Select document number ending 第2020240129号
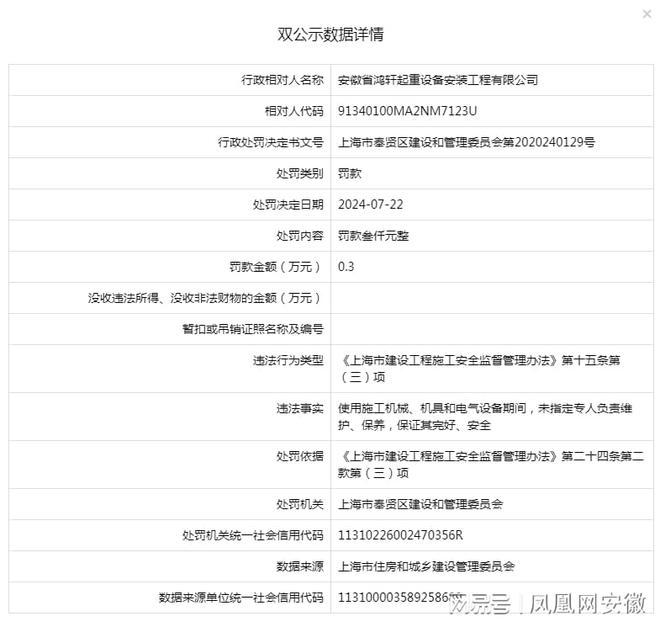This screenshot has height=627, width=660. pyautogui.click(x=466, y=142)
